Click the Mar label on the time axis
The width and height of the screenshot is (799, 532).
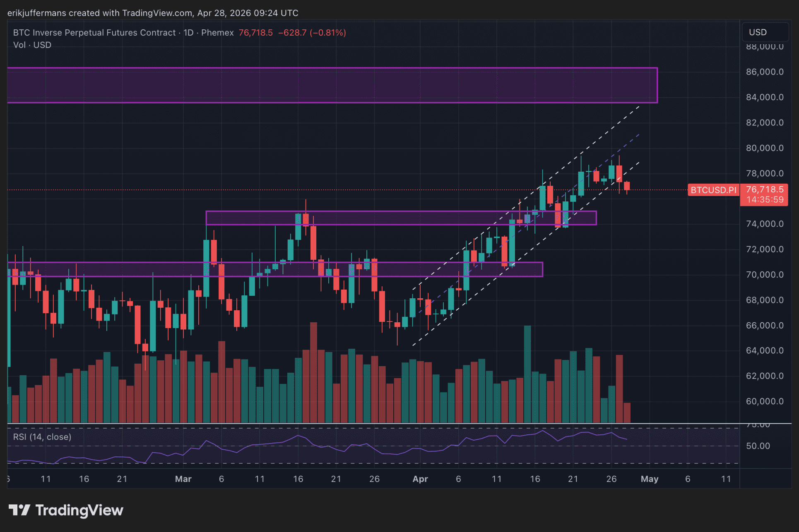183,479
